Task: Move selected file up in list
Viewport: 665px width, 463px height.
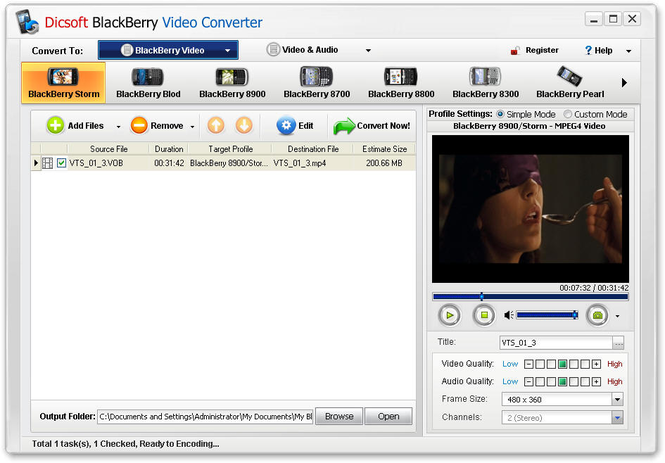Action: tap(216, 126)
